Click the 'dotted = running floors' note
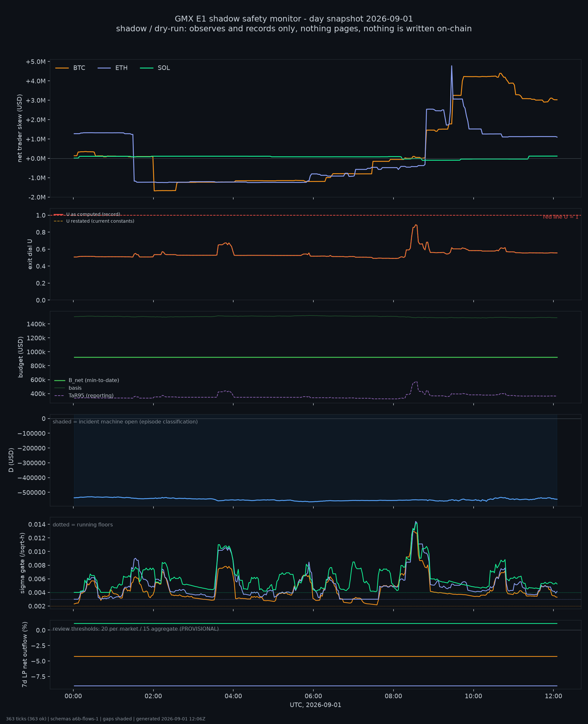Image resolution: width=588 pixels, height=724 pixels. coord(83,525)
